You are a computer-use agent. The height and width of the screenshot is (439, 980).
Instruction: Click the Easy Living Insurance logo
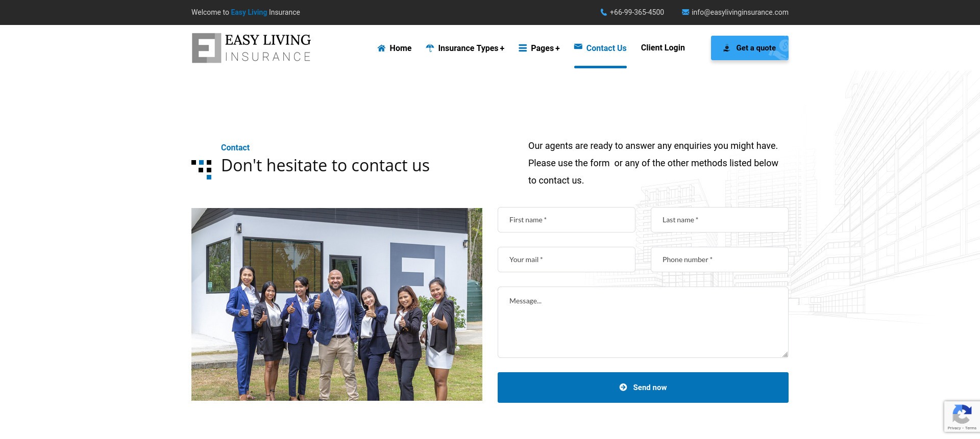(x=251, y=48)
